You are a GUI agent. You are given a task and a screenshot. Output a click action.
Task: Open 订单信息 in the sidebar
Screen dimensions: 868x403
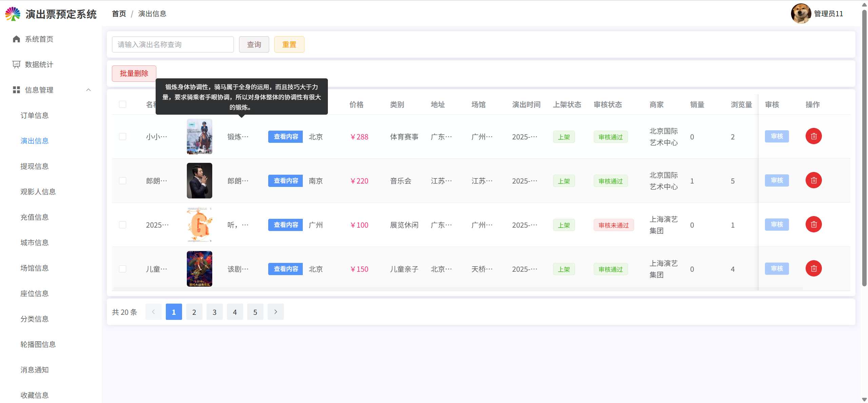tap(35, 115)
